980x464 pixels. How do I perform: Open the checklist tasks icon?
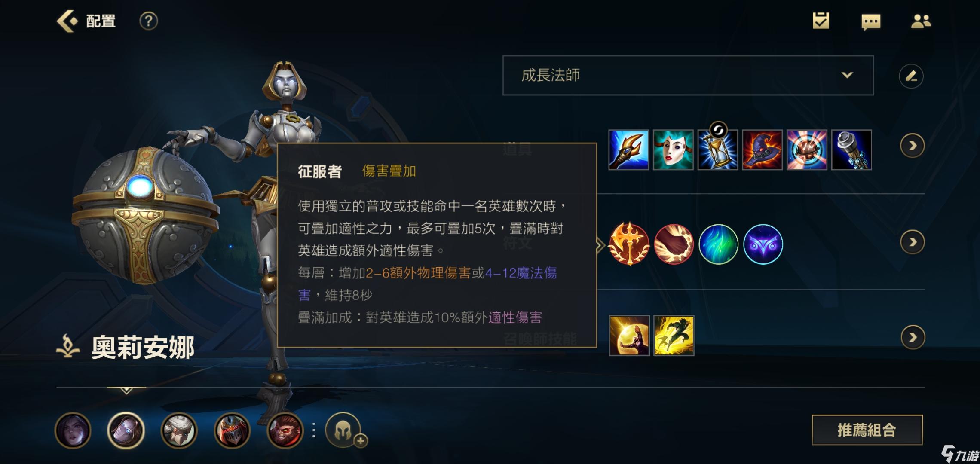click(821, 21)
